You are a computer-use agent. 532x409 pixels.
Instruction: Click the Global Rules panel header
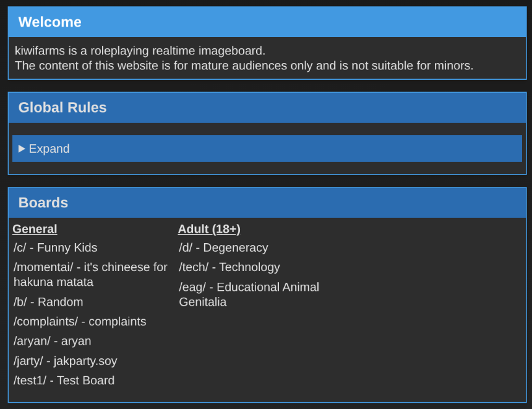click(267, 108)
